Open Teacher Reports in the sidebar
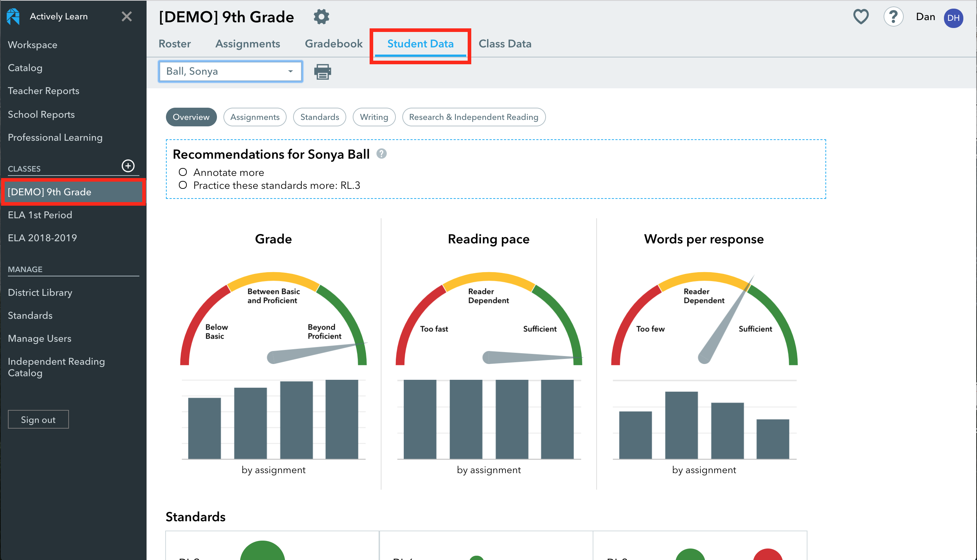Viewport: 977px width, 560px height. pyautogui.click(x=43, y=91)
